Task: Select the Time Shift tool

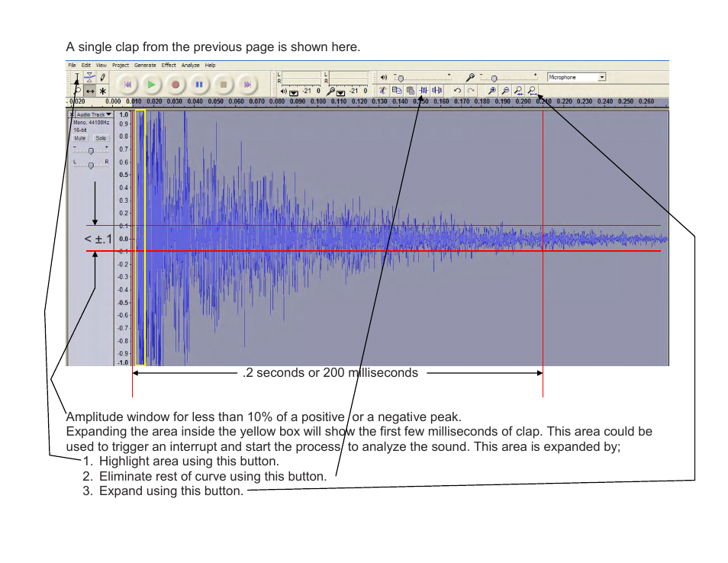Action: tap(90, 91)
